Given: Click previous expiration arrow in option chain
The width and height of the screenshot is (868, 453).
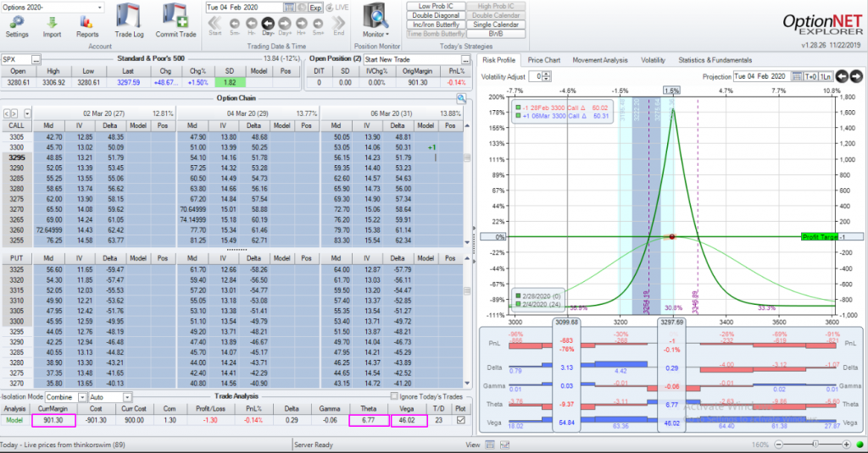Looking at the screenshot, I should (x=7, y=113).
